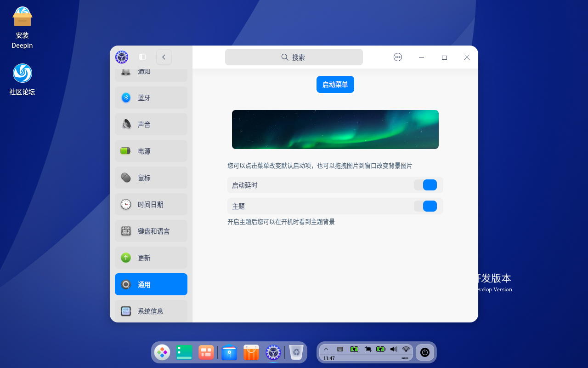Expand the system tray with the chevron arrow

[326, 349]
